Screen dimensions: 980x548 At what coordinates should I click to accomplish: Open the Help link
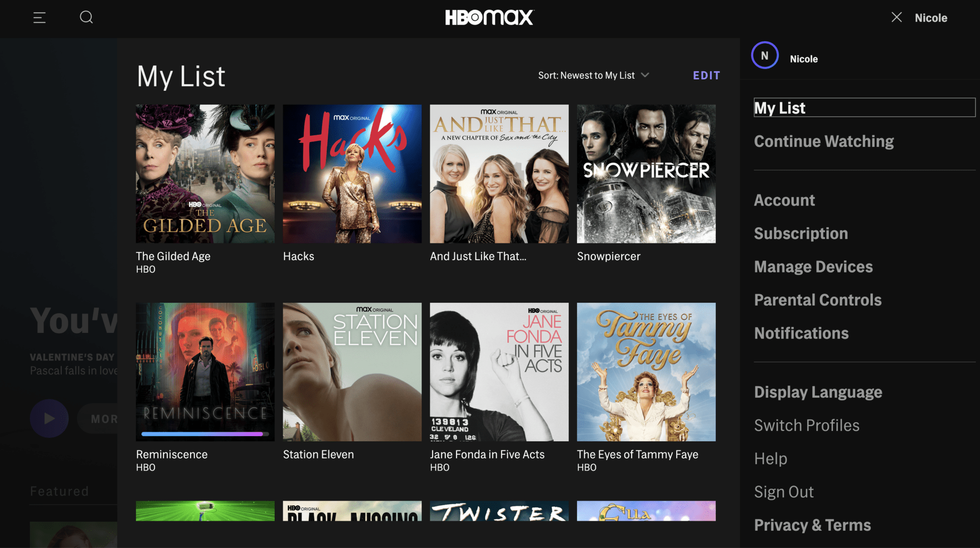click(770, 459)
